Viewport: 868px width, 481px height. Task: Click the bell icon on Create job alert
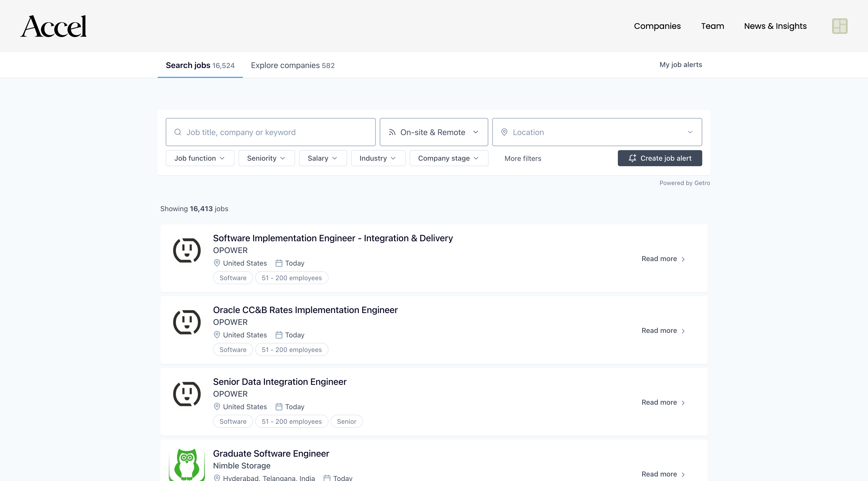coord(632,158)
